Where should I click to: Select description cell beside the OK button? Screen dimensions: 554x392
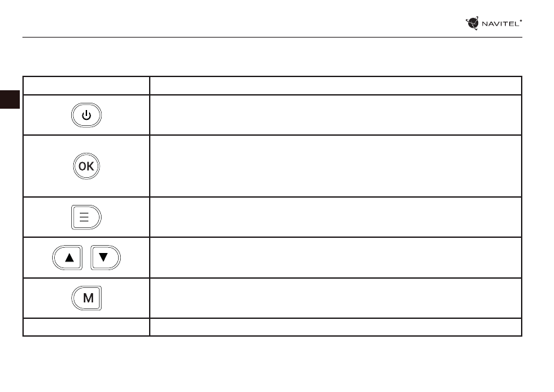336,166
